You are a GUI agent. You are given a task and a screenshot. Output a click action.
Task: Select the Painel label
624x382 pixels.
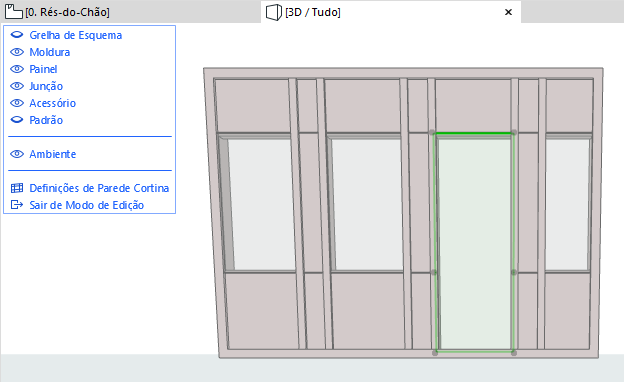click(x=43, y=69)
